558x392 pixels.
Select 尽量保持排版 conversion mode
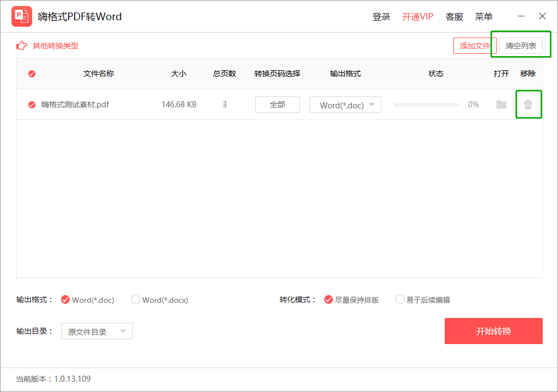click(x=329, y=299)
